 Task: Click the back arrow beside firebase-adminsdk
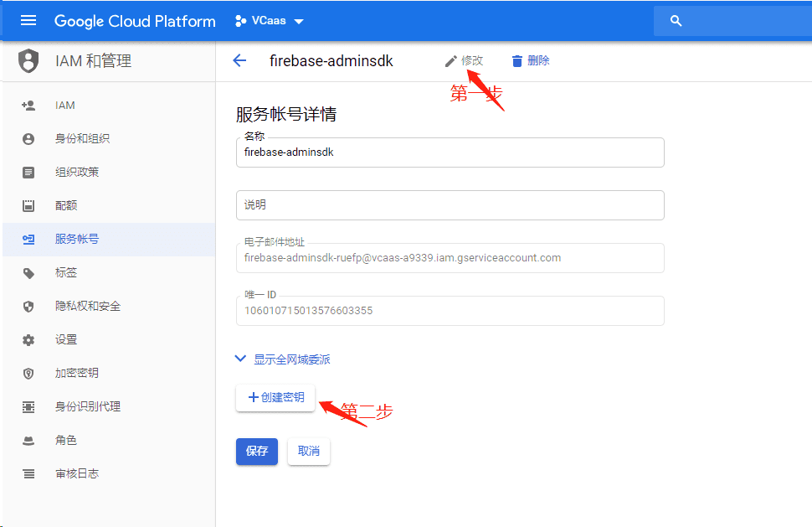click(x=240, y=60)
